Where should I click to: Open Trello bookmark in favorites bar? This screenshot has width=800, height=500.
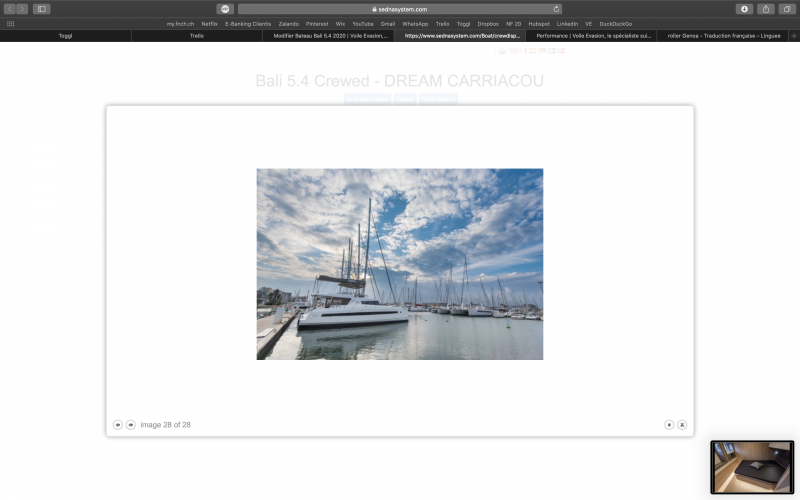(442, 23)
